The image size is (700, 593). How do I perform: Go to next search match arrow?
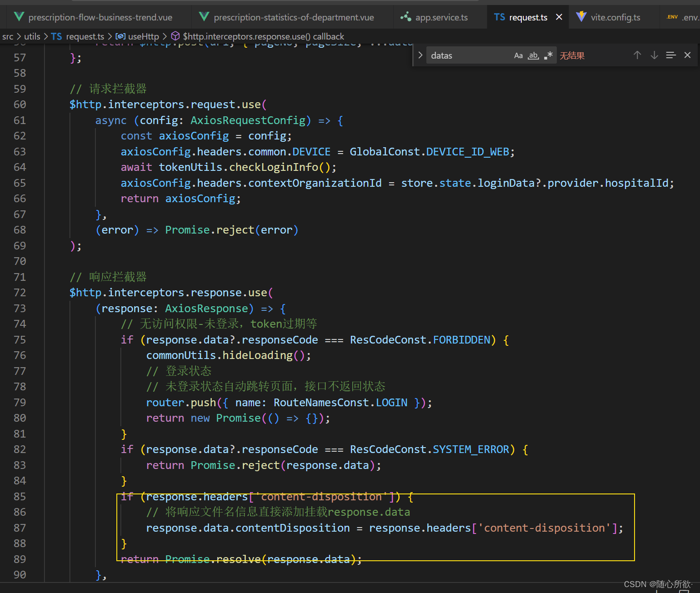(654, 55)
